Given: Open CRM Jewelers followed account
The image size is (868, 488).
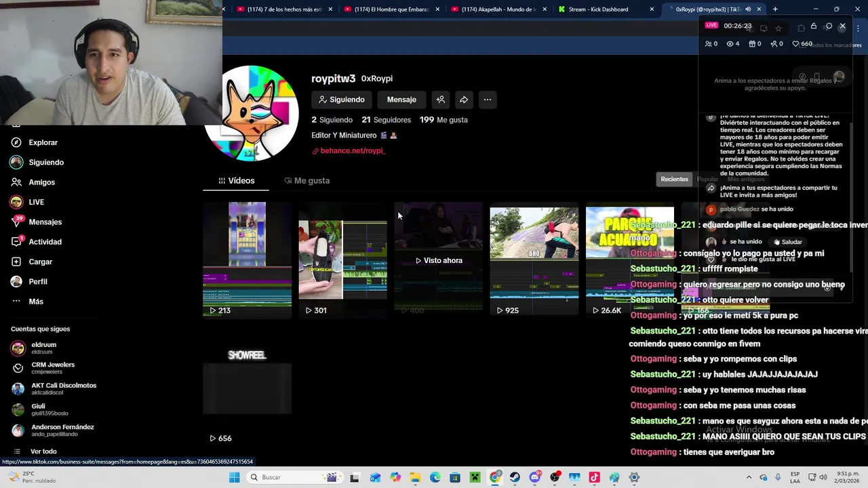Looking at the screenshot, I should (43, 368).
